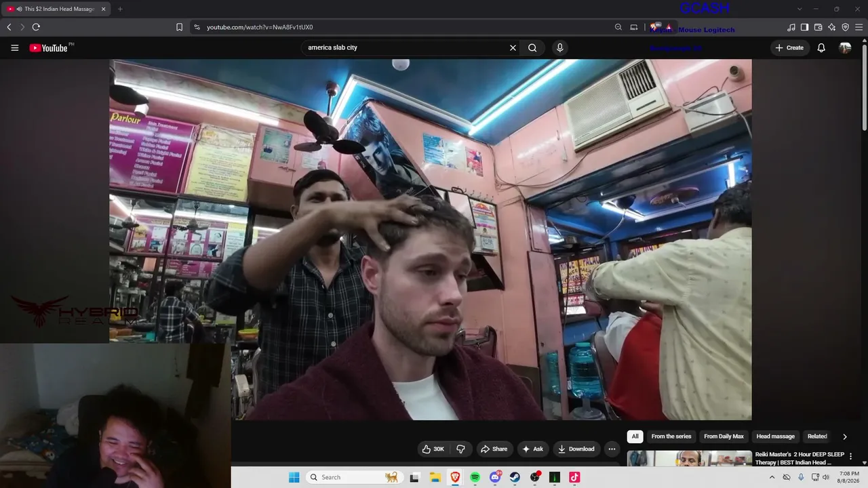
Task: Reload the page
Action: [36, 27]
